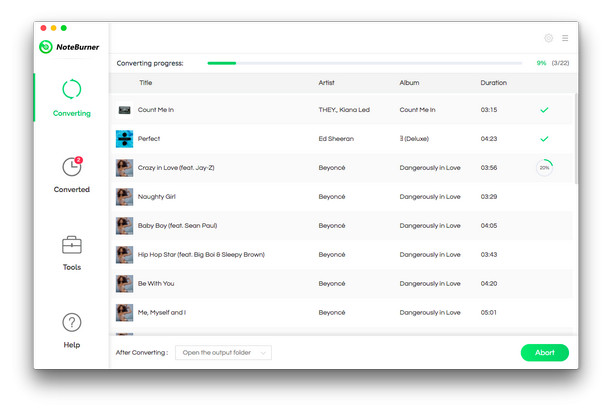
Task: Click the (3/22) progress counter
Action: point(560,63)
